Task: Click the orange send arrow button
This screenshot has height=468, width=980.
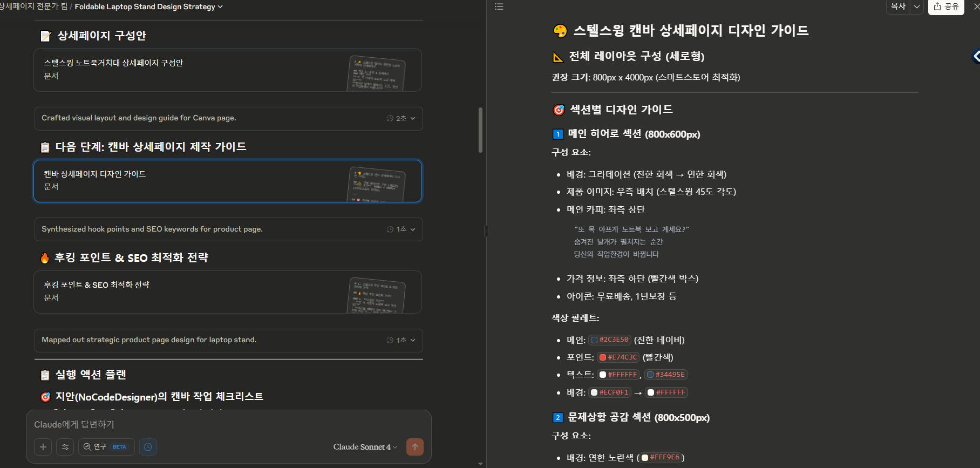Action: coord(415,447)
